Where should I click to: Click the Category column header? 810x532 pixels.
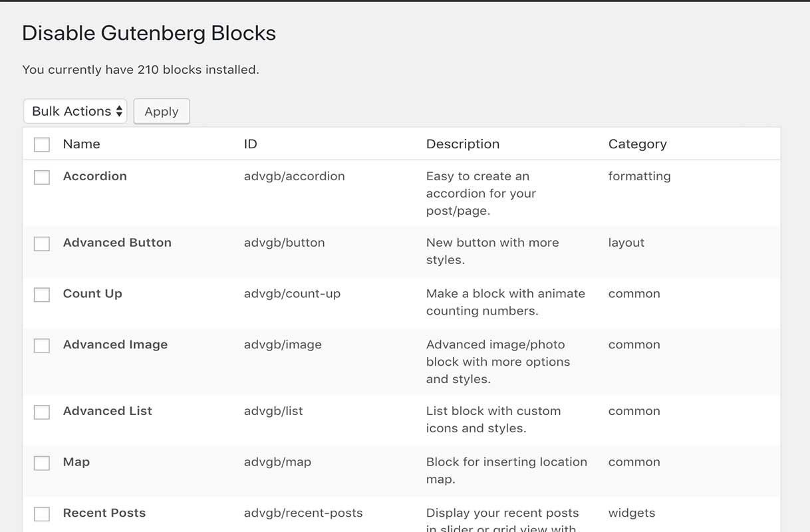(x=637, y=144)
